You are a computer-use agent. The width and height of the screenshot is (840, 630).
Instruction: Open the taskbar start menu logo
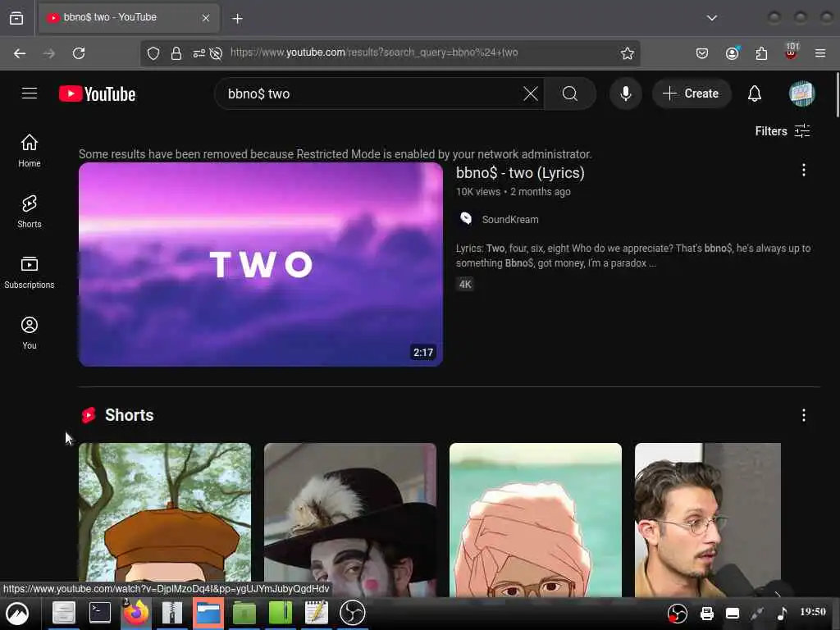click(17, 614)
